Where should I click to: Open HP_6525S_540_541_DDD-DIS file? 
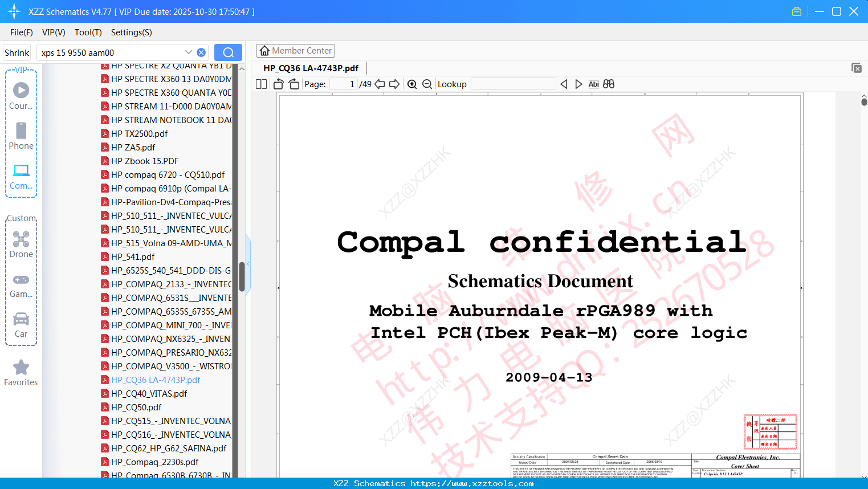tap(166, 271)
